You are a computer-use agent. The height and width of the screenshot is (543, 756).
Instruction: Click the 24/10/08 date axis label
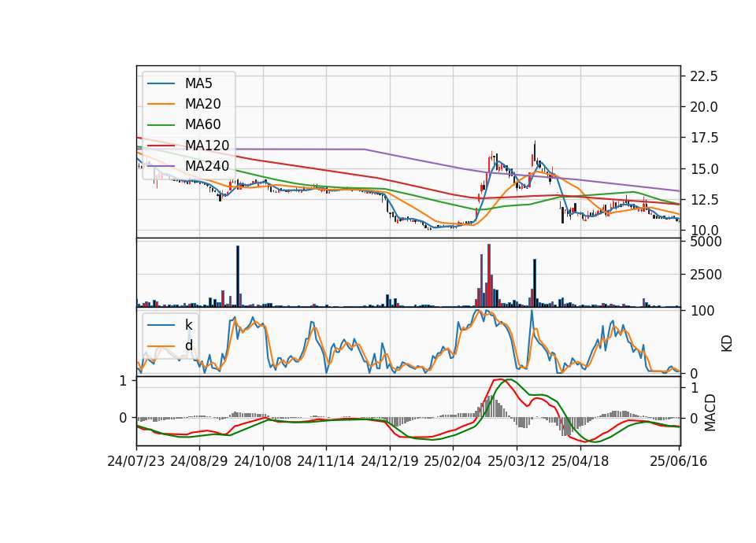pyautogui.click(x=263, y=461)
